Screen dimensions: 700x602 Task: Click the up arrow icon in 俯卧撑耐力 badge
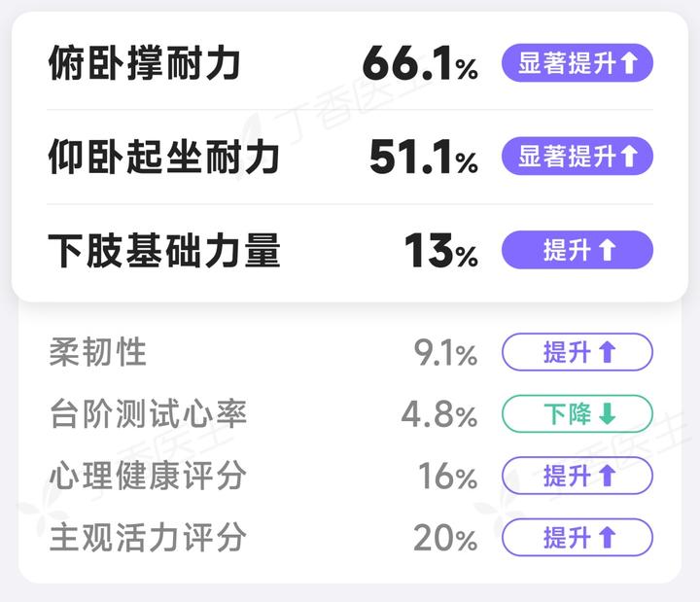(629, 63)
